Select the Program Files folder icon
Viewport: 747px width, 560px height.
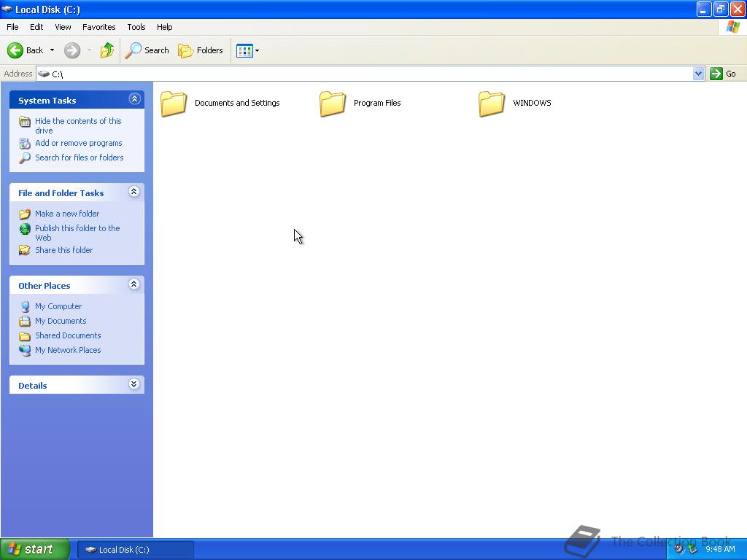pos(333,104)
